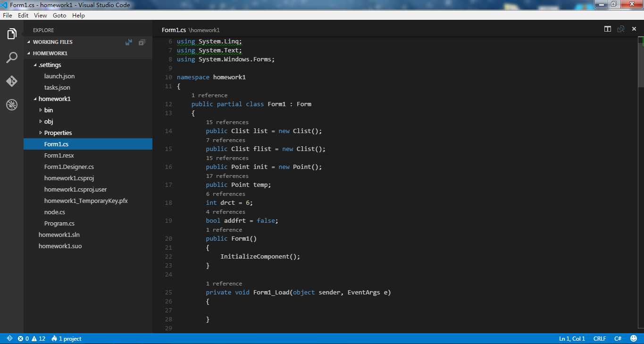Click Close All Files icon in Working Files
The width and height of the screenshot is (644, 344).
coord(142,42)
